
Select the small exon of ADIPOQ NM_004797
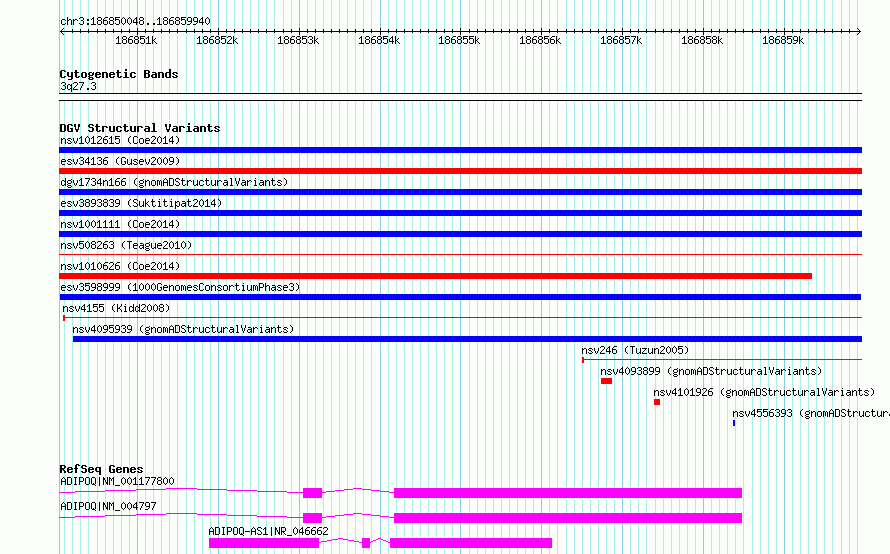click(312, 518)
